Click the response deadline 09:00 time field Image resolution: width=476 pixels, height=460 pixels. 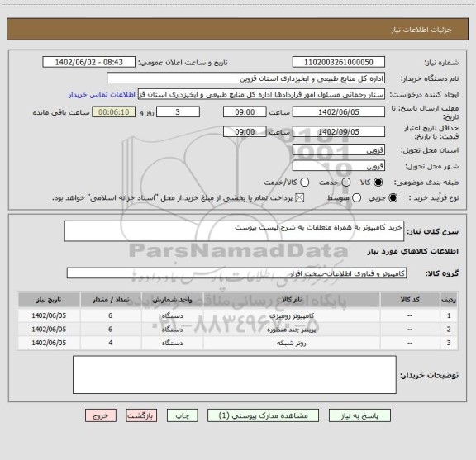245,112
